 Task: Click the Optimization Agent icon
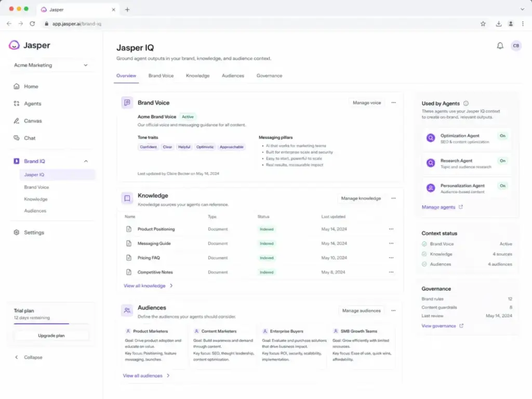pos(431,138)
